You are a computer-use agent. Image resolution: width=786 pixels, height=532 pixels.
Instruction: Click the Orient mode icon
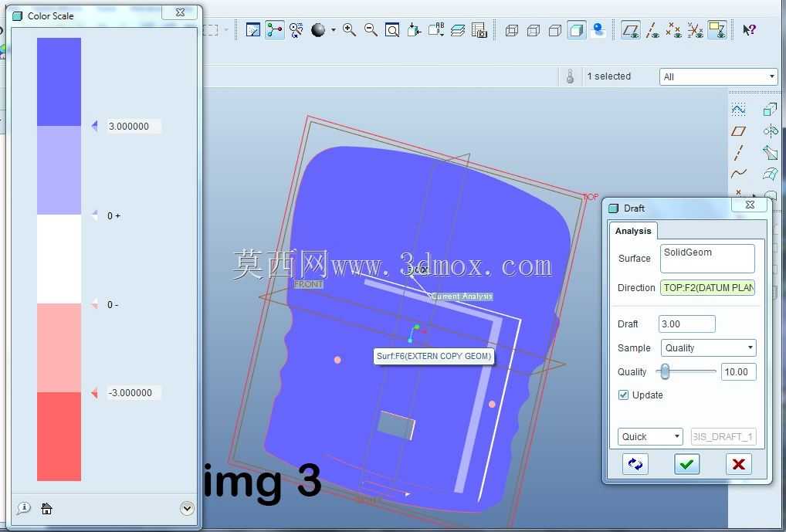point(296,30)
